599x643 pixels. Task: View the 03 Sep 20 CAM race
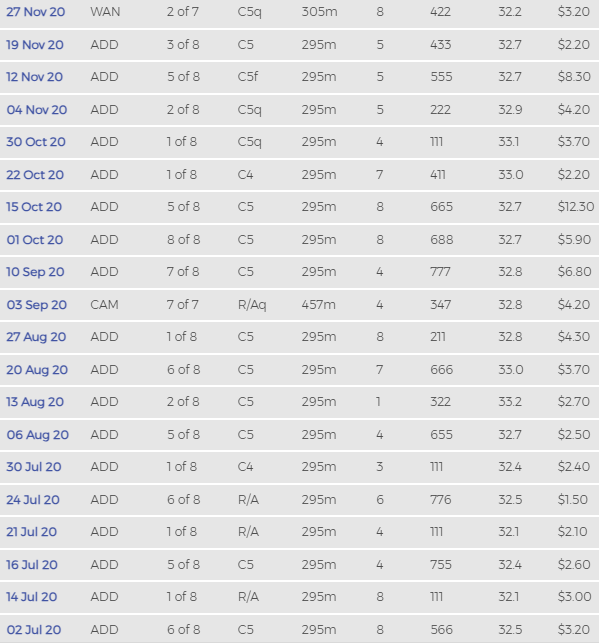click(x=36, y=305)
